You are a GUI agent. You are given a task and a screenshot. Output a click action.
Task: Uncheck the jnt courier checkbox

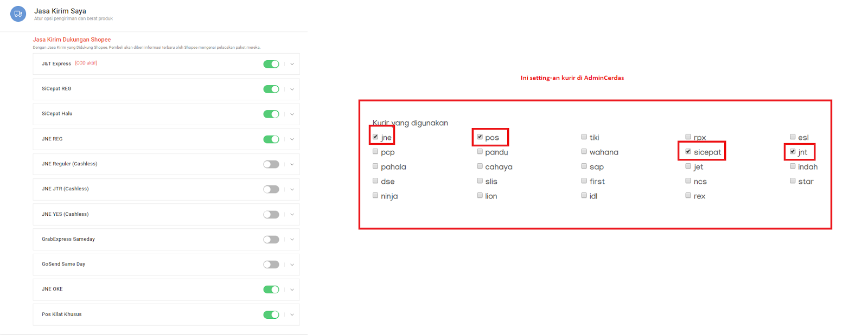click(x=793, y=151)
